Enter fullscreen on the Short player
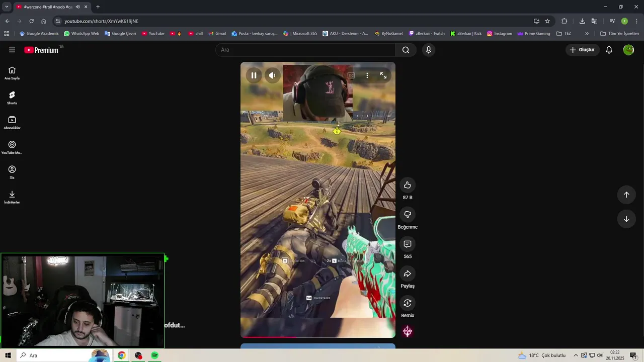This screenshot has width=644, height=362. point(383,75)
